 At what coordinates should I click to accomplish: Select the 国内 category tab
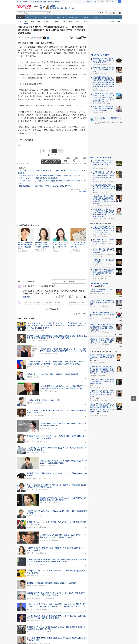(26, 21)
